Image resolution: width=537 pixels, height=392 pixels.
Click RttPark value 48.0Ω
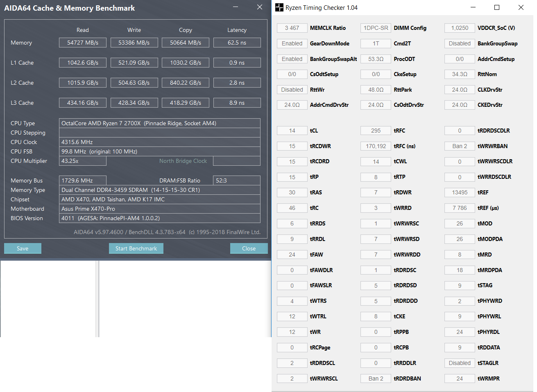click(376, 90)
